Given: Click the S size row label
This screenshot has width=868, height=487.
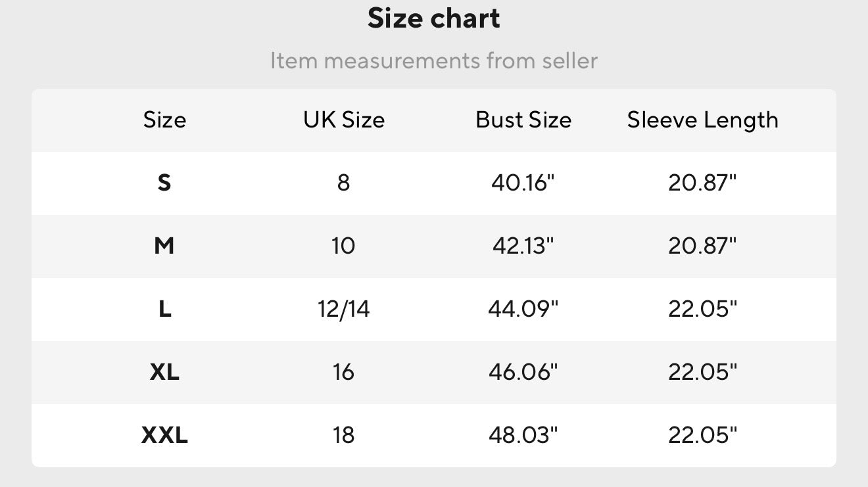Looking at the screenshot, I should click(164, 183).
